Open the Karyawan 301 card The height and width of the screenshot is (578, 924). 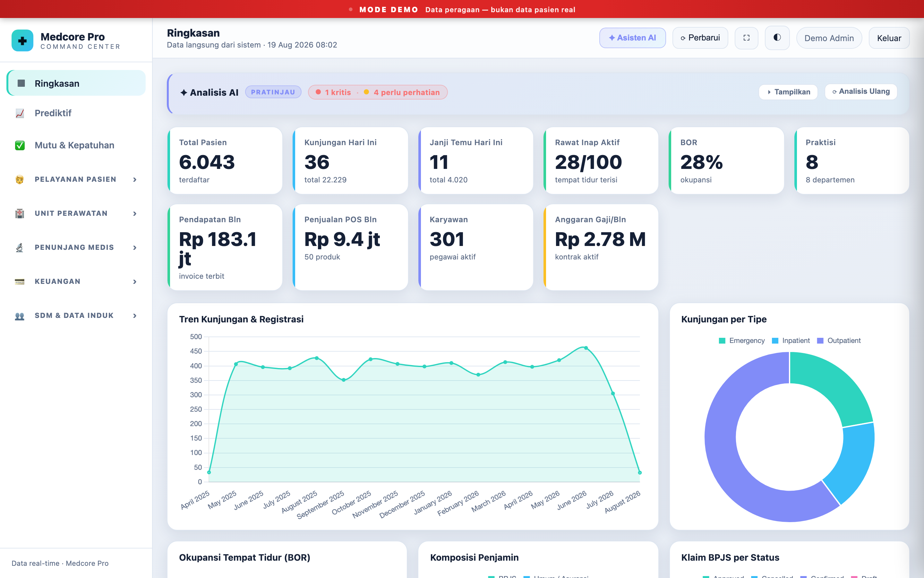pos(476,247)
